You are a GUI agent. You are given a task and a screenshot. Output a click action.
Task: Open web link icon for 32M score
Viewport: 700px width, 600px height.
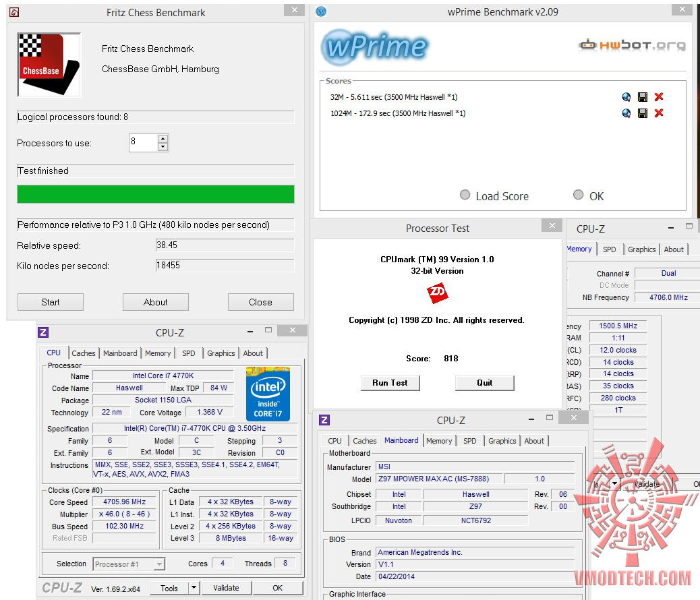point(626,97)
